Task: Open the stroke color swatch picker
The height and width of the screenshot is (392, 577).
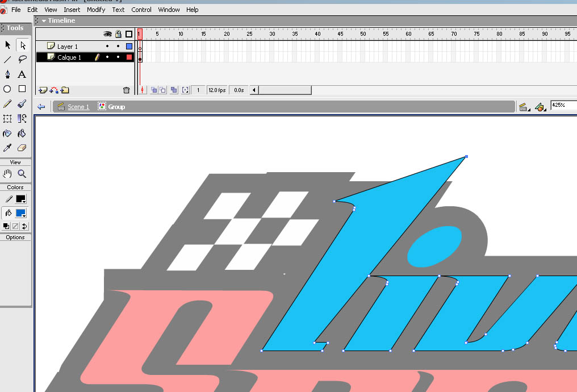Action: click(20, 199)
